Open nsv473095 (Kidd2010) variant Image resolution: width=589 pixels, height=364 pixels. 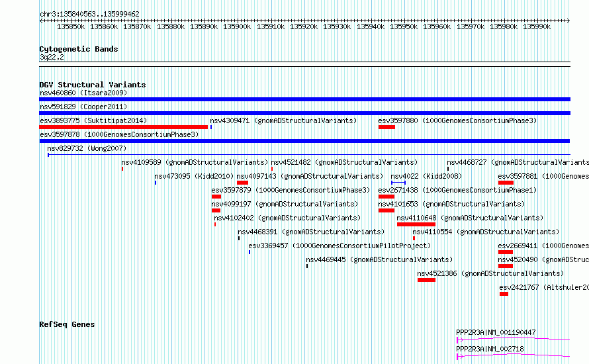point(194,176)
